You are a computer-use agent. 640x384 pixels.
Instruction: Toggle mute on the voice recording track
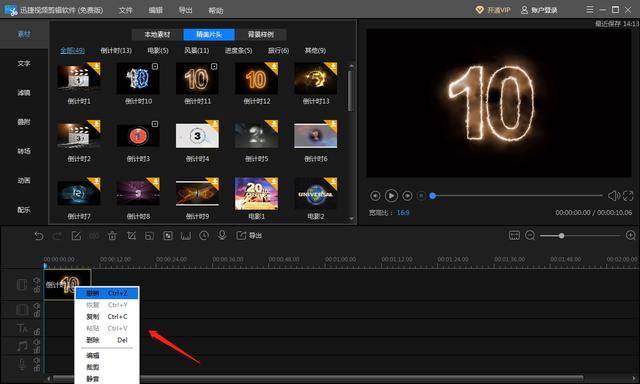coord(37,360)
